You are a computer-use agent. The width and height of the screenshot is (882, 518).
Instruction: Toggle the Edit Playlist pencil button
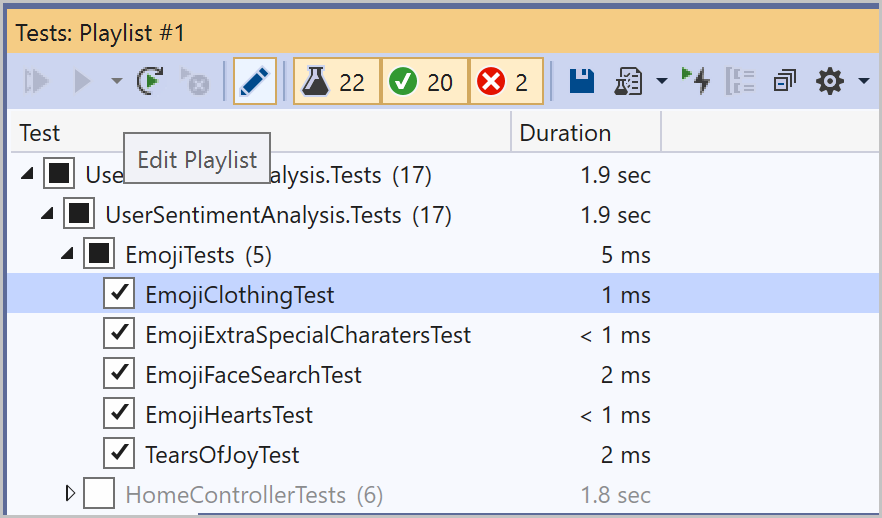pyautogui.click(x=255, y=81)
